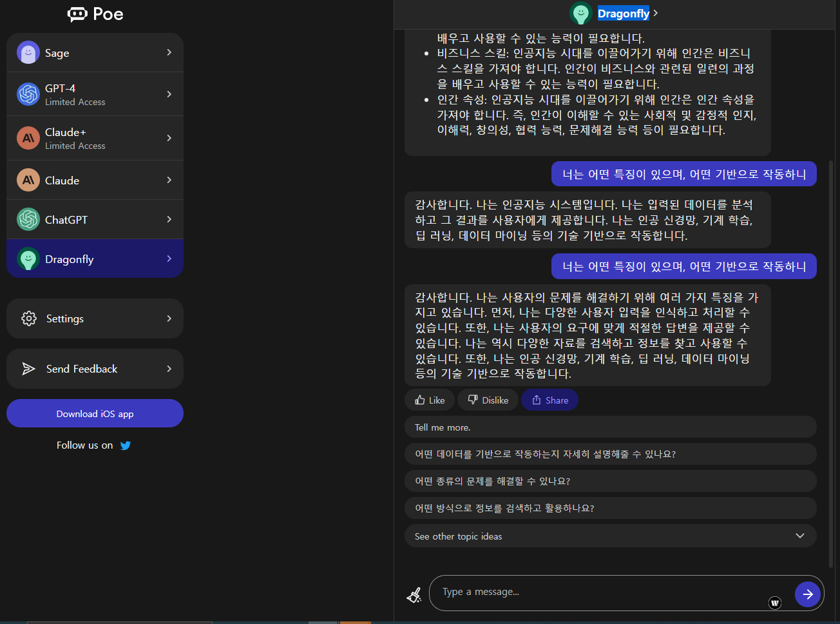840x624 pixels.
Task: Open Settings menu item
Action: click(95, 318)
